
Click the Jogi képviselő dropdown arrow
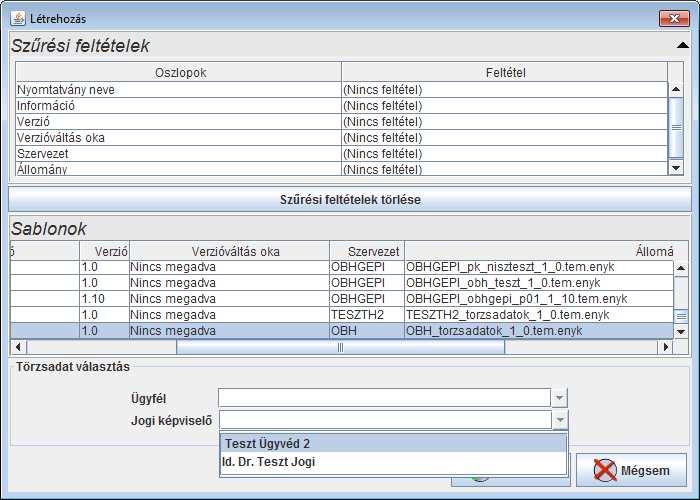560,420
